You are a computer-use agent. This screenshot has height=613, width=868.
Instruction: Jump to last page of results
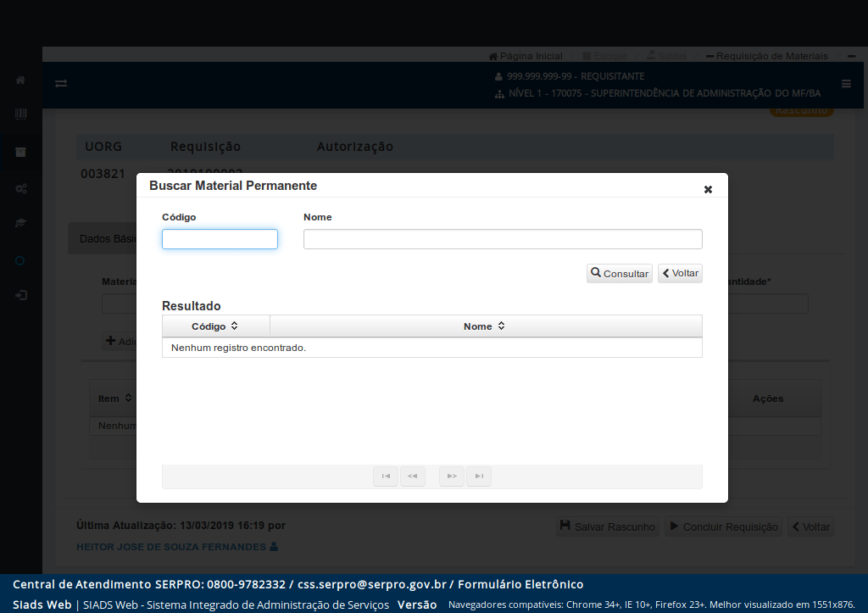pos(479,476)
